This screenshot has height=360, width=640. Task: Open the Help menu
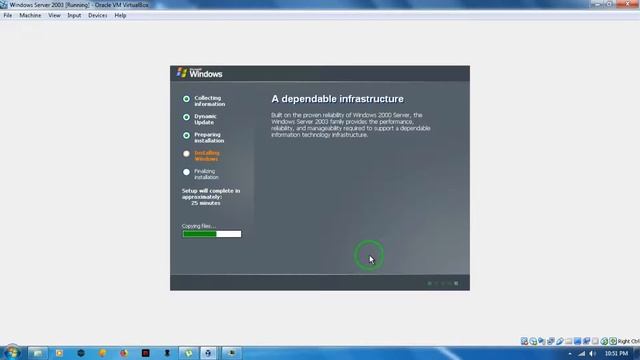(x=120, y=15)
